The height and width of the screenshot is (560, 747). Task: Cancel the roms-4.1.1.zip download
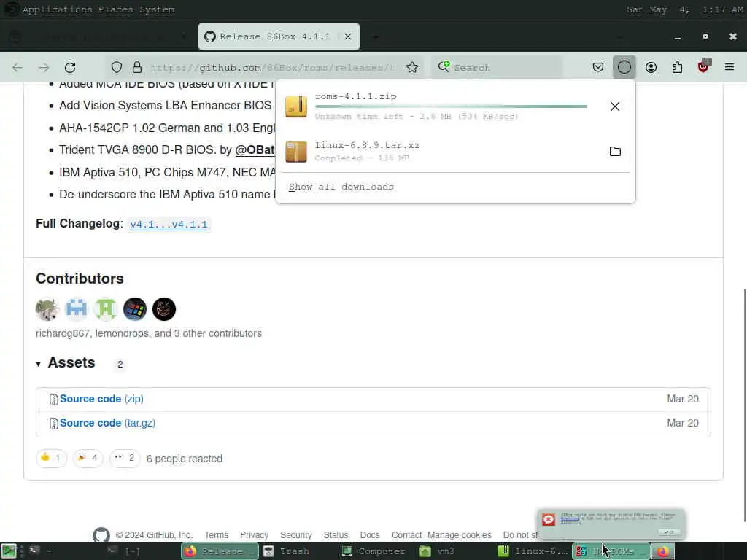(615, 106)
